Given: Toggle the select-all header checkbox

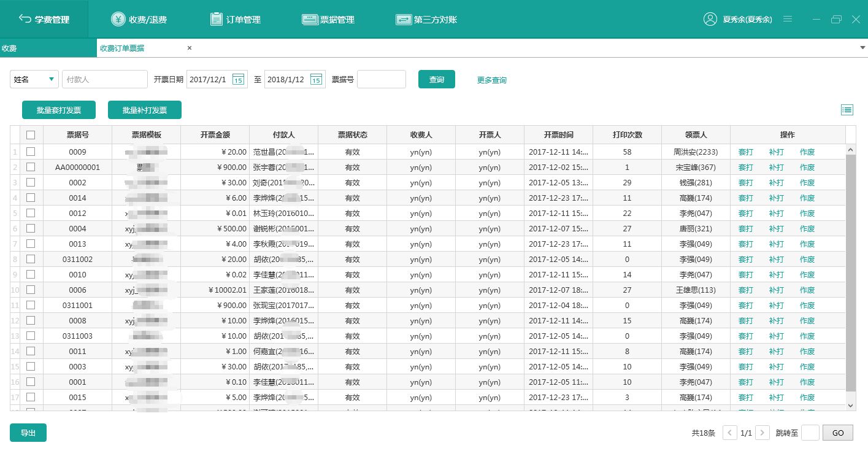Looking at the screenshot, I should pos(31,135).
